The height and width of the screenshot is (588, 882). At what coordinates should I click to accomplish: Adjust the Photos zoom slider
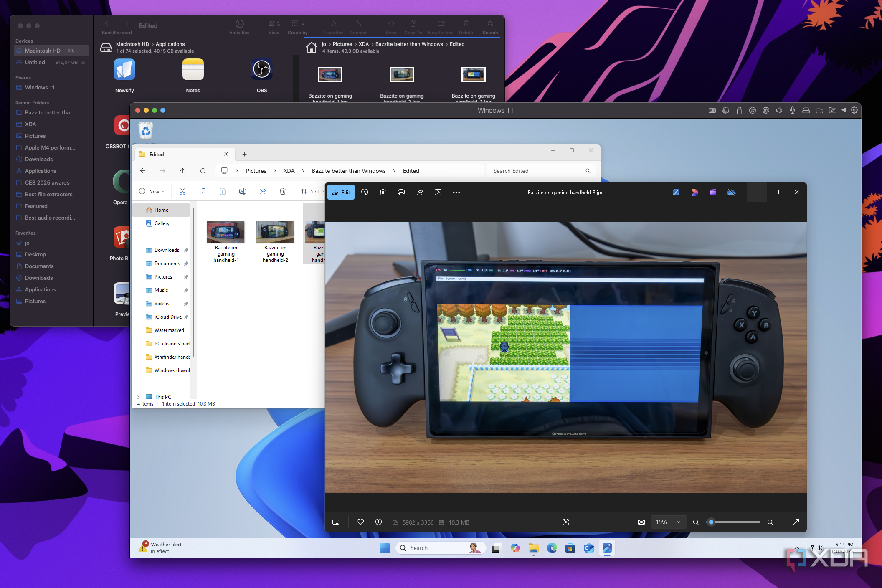[733, 522]
